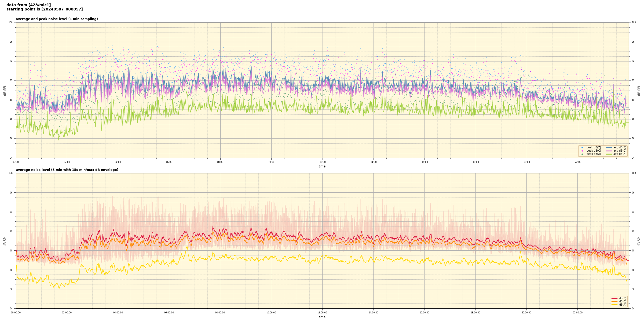
Task: Click the magenta peak dB(C) legend dot
Action: [x=582, y=151]
